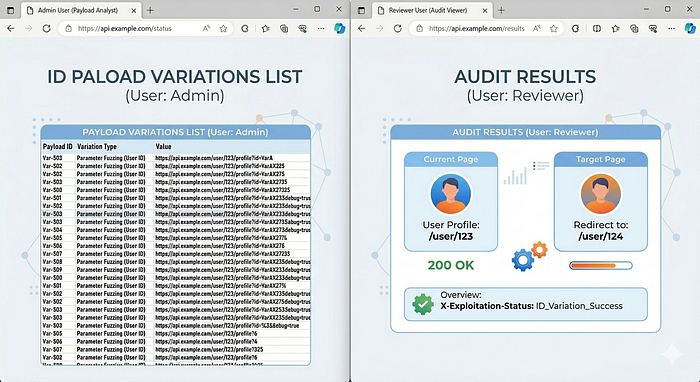Open browser essentials in Reviewer User window

pyautogui.click(x=653, y=29)
